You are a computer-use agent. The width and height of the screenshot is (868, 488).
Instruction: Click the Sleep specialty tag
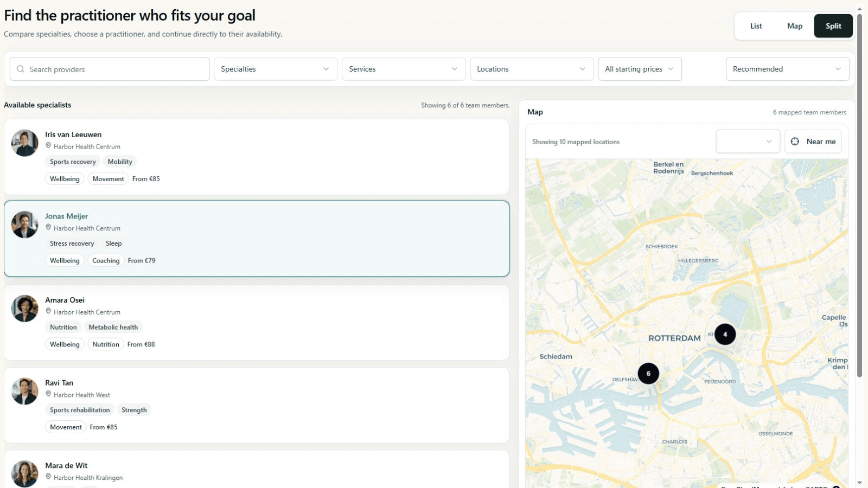click(113, 243)
